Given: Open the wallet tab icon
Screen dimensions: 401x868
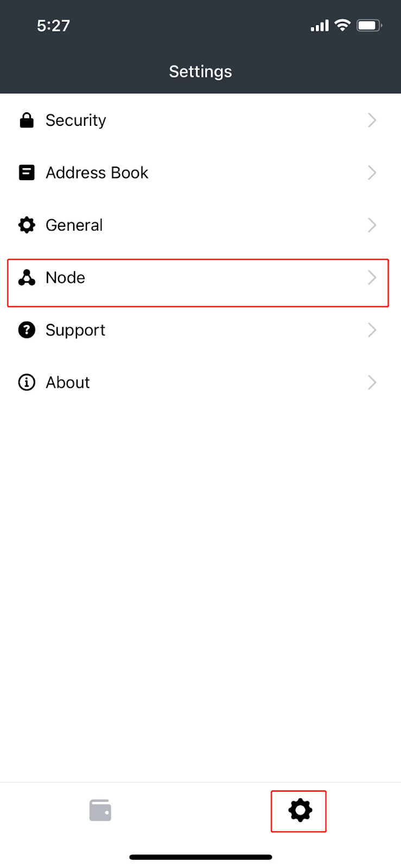Looking at the screenshot, I should (100, 810).
